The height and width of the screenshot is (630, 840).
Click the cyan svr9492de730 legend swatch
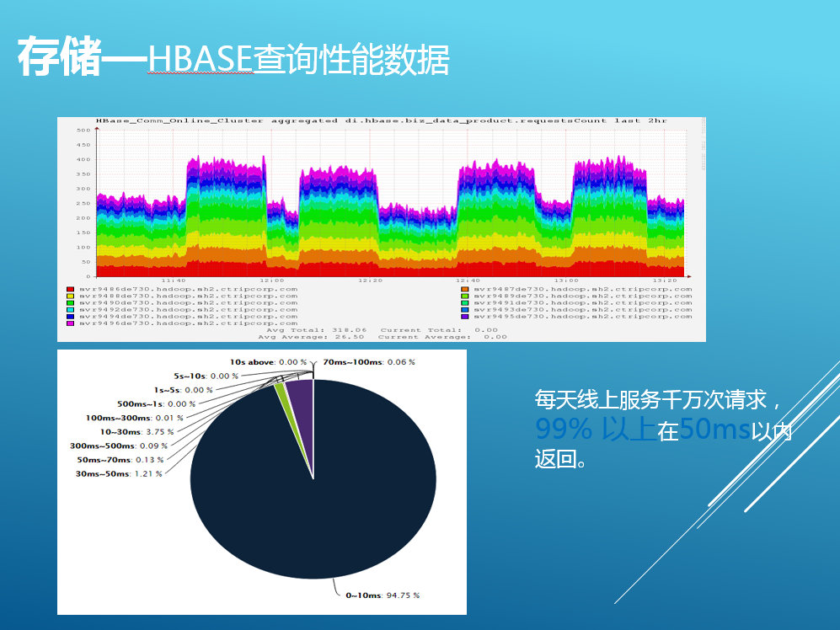70,310
